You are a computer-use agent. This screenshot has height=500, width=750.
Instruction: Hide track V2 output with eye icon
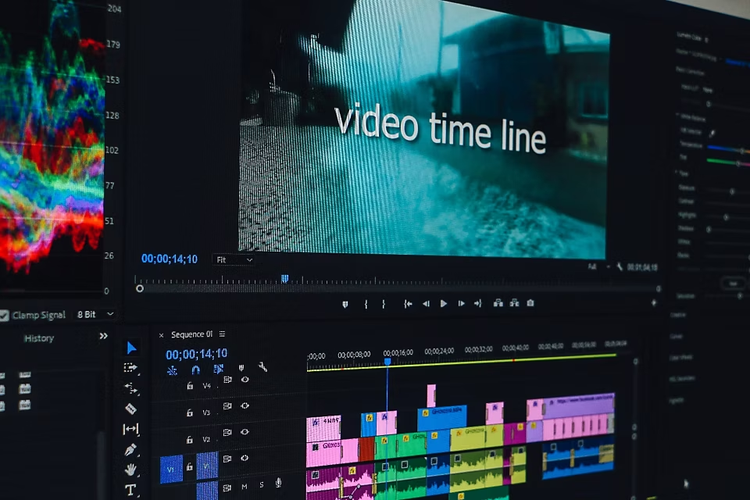pos(245,432)
